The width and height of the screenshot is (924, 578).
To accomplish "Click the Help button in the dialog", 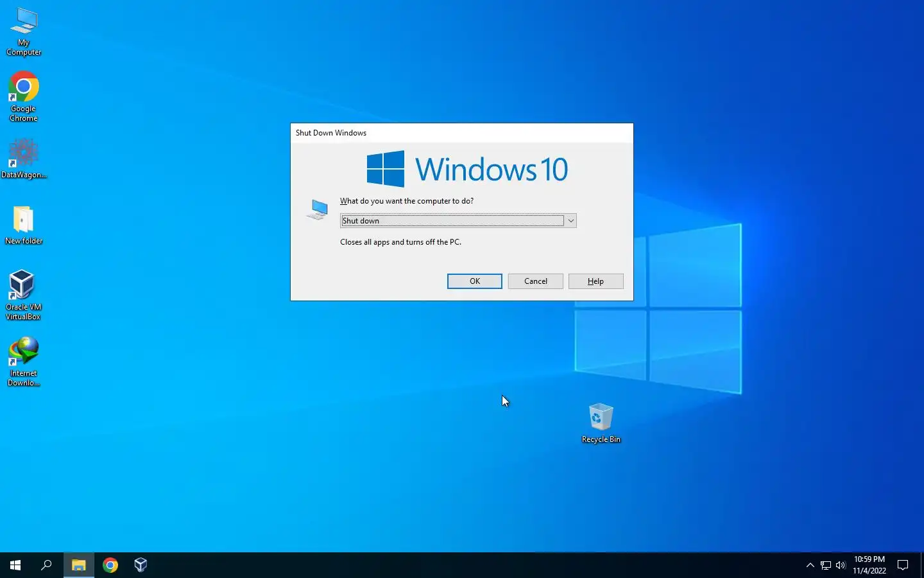I will [596, 281].
